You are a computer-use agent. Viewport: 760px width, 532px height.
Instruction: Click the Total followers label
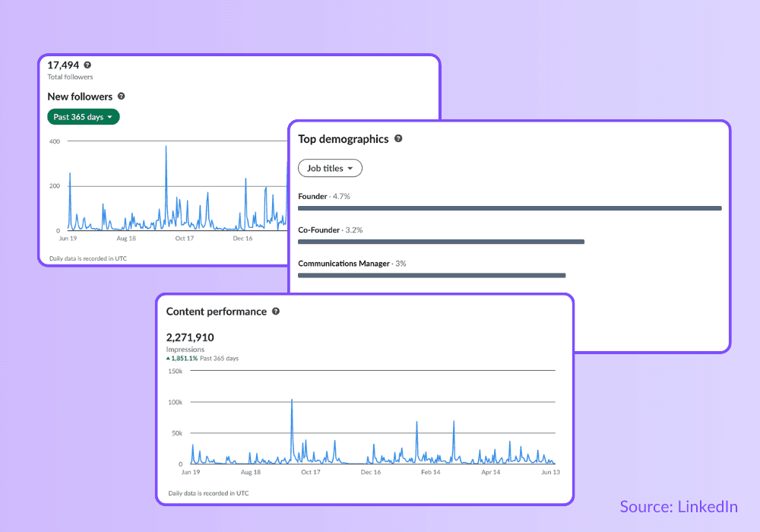click(70, 77)
